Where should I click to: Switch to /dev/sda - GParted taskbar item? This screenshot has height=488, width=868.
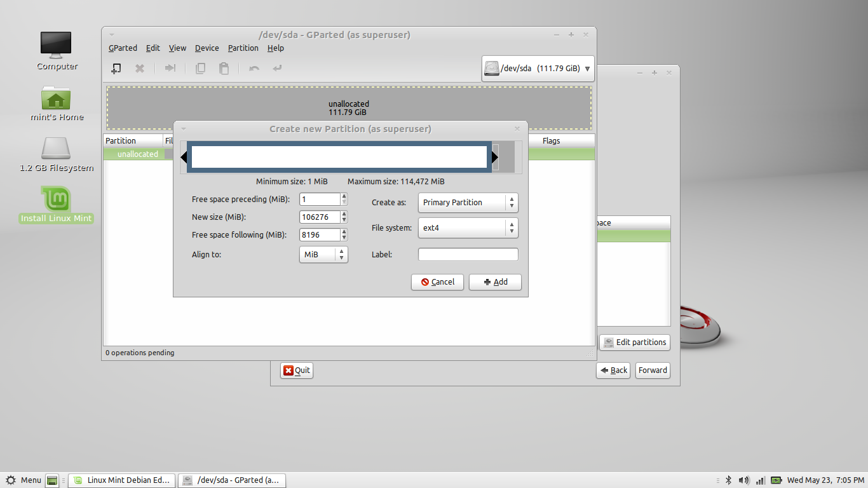pos(232,480)
